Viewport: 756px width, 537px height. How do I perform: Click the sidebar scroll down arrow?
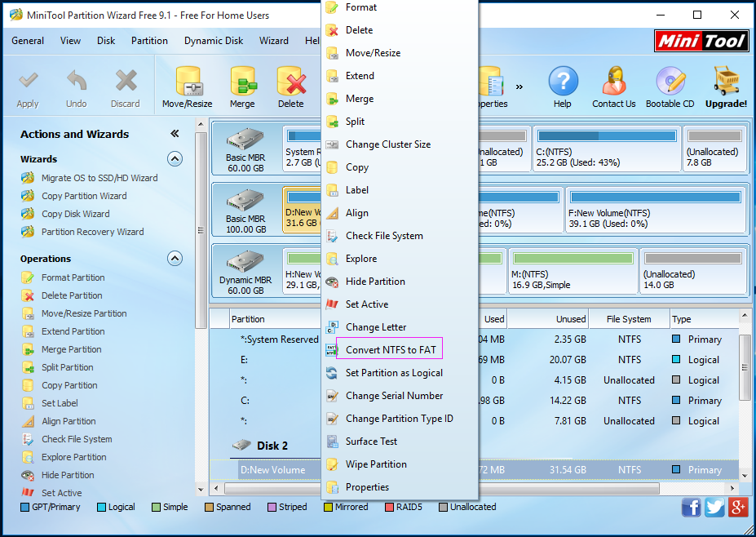click(x=201, y=490)
